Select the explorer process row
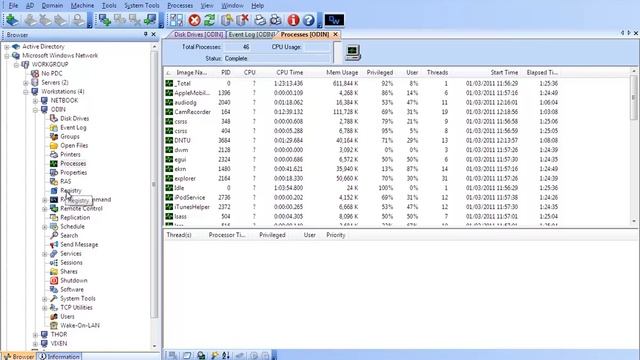 (363, 178)
